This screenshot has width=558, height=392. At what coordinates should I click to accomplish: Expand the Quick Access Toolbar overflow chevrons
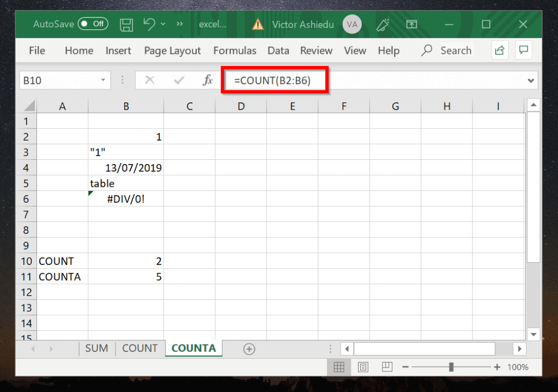coord(179,24)
